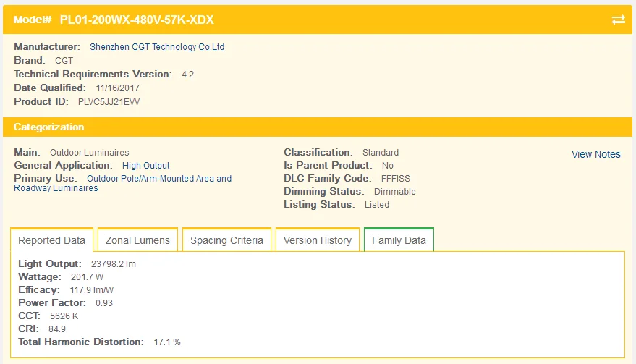
Task: Click the Dimming Status Dimmable text
Action: point(394,192)
